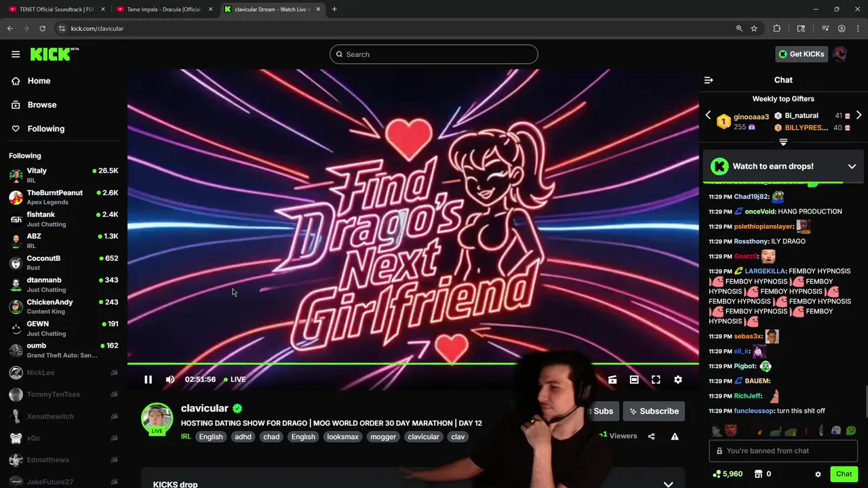This screenshot has height=488, width=868.
Task: Click the KICK logo
Action: (54, 54)
